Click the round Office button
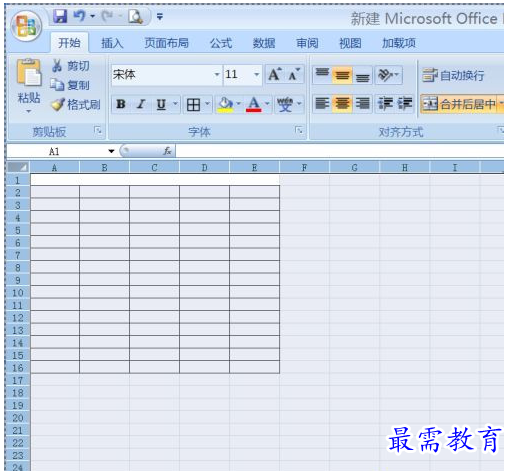The height and width of the screenshot is (471, 510). 26,26
